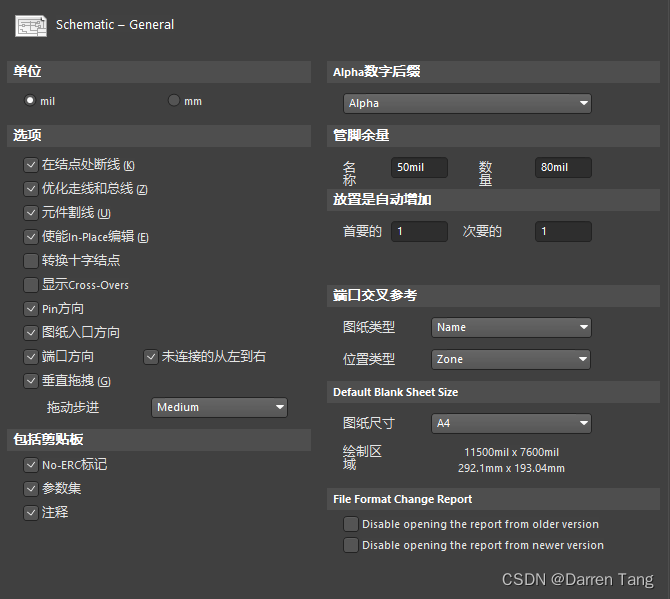Click the pin margin 名称 50mil field
Image resolution: width=670 pixels, height=599 pixels.
[419, 167]
